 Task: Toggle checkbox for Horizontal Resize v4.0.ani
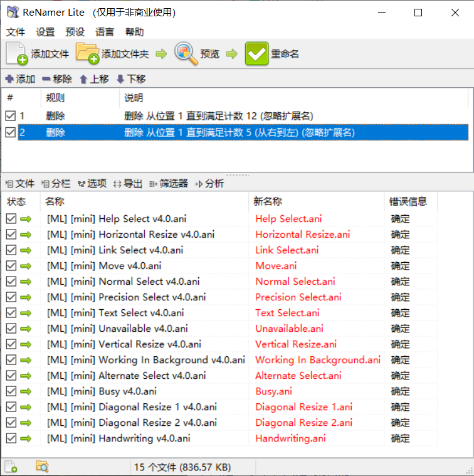click(11, 235)
